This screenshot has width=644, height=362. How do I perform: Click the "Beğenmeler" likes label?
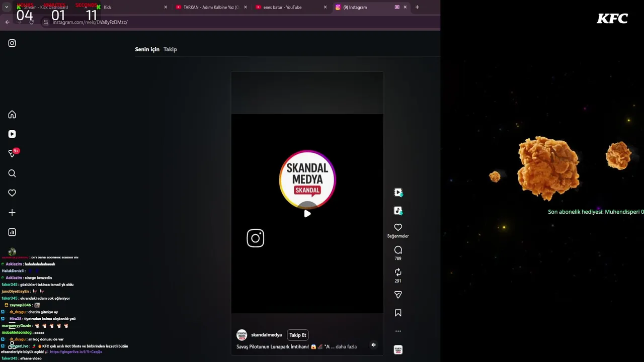[x=398, y=236]
